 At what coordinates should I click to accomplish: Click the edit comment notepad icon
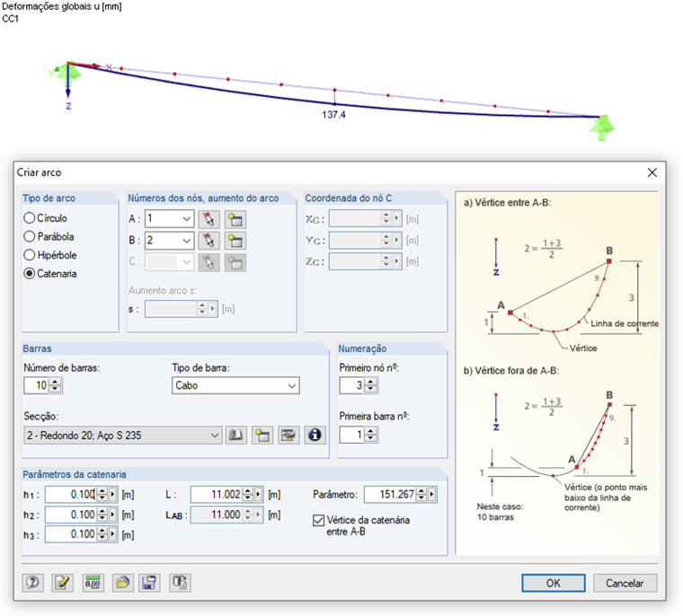pos(62,583)
